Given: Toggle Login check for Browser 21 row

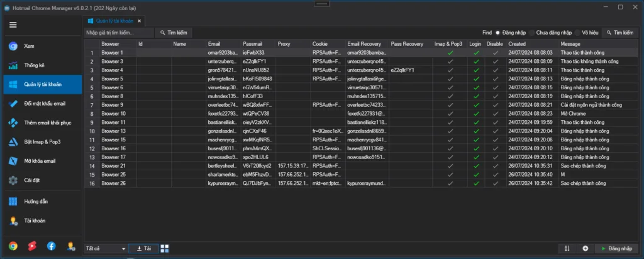Looking at the screenshot, I should click(476, 166).
